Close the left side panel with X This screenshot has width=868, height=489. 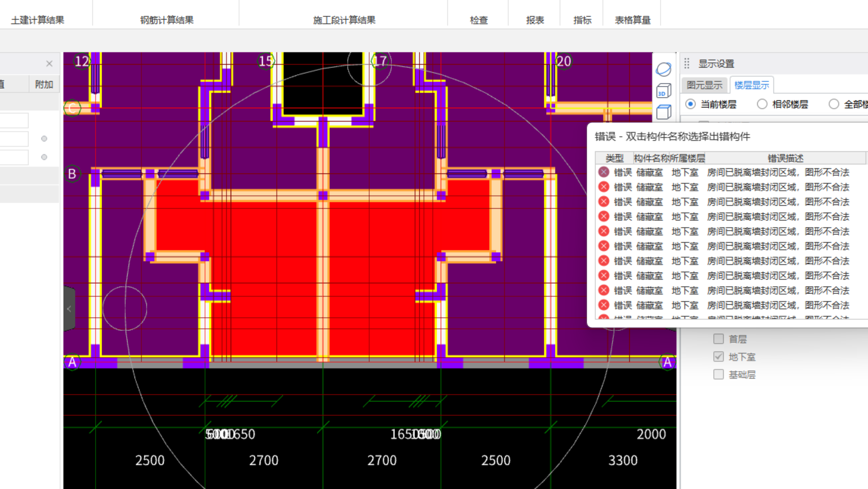click(x=49, y=64)
